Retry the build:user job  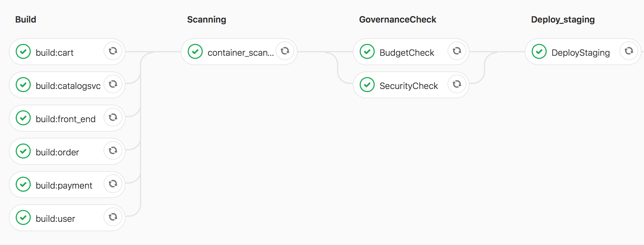pos(113,217)
